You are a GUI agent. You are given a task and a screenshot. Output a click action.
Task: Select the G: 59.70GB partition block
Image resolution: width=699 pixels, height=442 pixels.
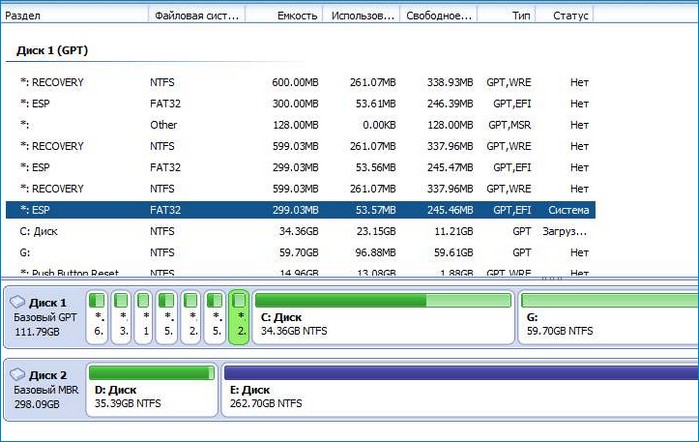click(608, 317)
